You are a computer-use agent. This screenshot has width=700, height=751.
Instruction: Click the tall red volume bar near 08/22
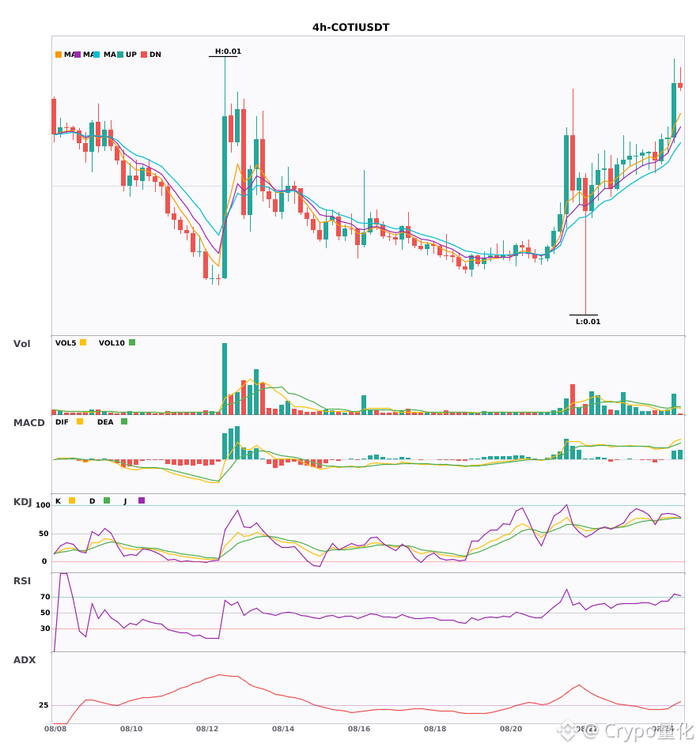point(573,399)
